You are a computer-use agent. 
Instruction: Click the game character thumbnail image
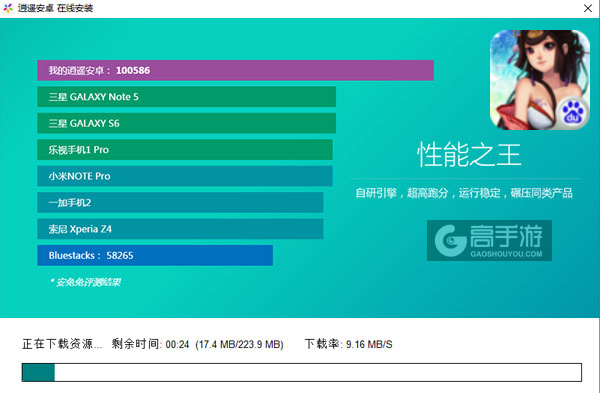click(540, 80)
